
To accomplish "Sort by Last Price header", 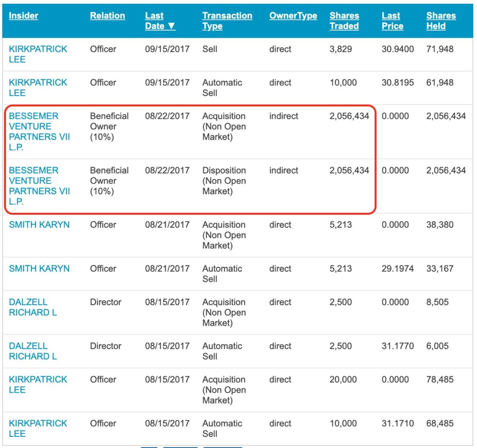I will pos(392,20).
